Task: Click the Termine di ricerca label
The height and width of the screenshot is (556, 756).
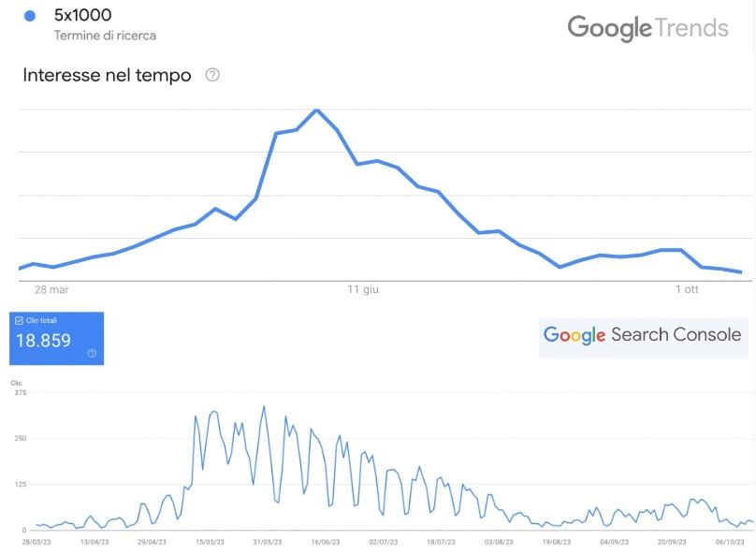Action: [103, 36]
